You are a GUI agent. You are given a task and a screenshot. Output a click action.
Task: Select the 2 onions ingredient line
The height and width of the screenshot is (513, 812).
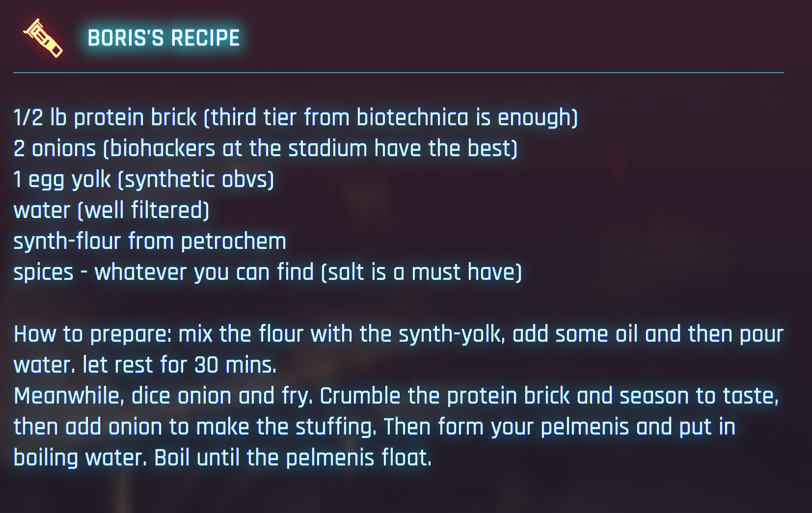tap(266, 149)
